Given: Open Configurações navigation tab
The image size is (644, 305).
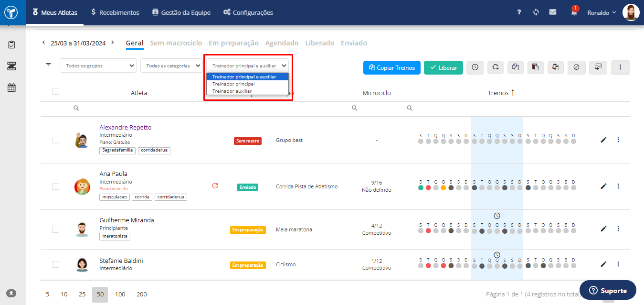Looking at the screenshot, I should click(248, 12).
